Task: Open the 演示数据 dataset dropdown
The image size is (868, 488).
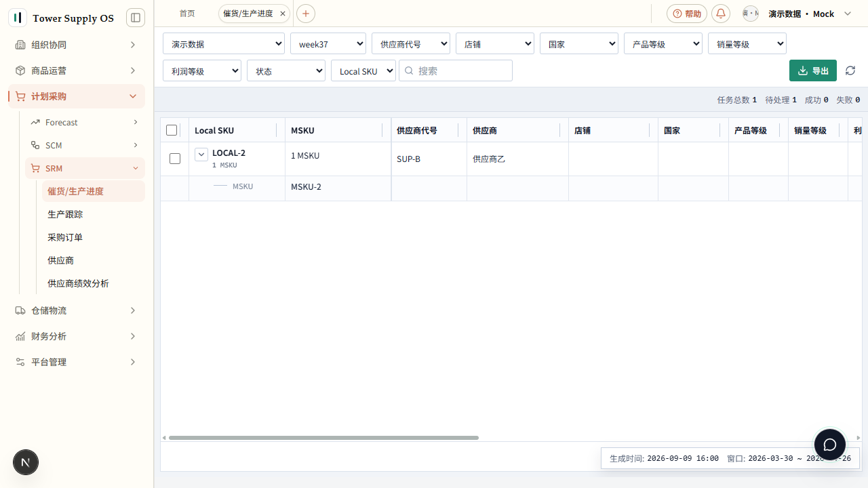Action: tap(224, 44)
